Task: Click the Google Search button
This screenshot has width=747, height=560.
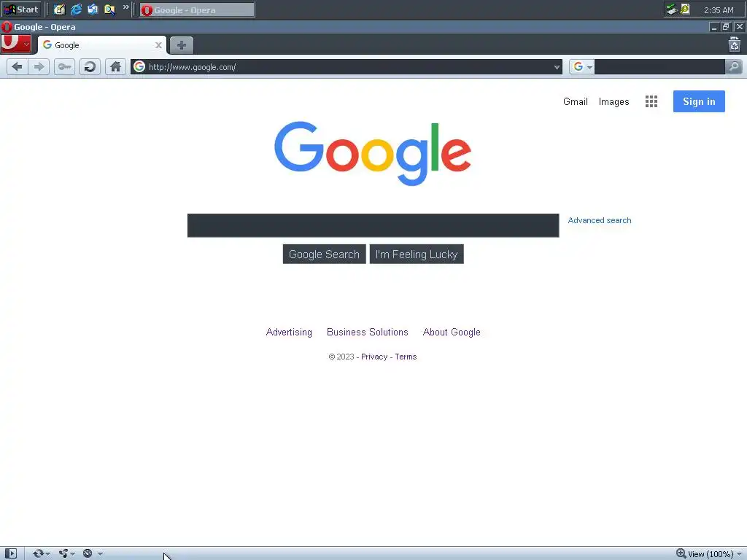Action: point(325,254)
